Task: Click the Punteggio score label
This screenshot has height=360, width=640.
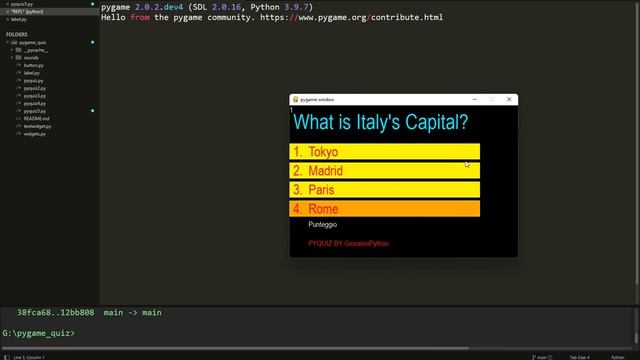Action: pos(322,224)
